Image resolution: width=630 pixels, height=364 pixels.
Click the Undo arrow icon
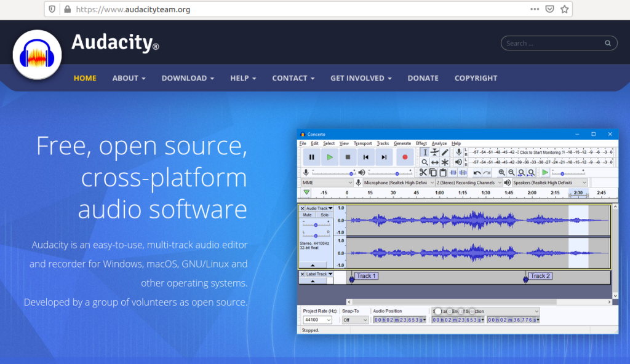(477, 172)
